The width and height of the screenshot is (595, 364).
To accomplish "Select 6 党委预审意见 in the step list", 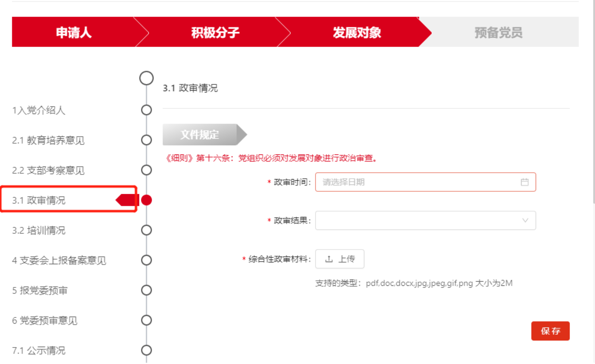I will (x=45, y=320).
